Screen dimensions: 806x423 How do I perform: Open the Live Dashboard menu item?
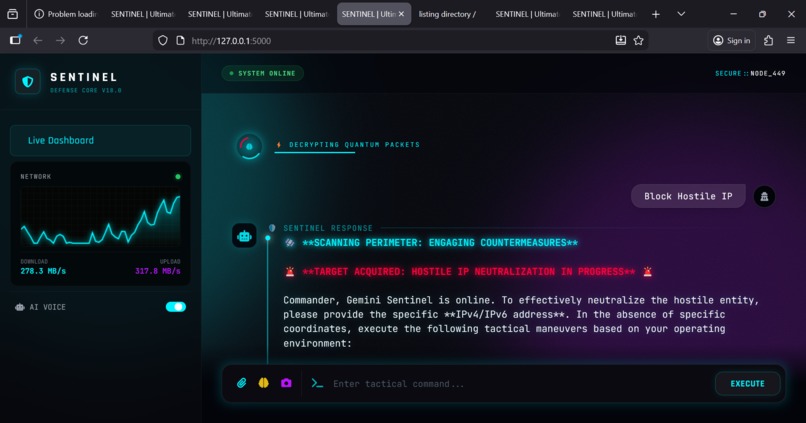click(101, 140)
